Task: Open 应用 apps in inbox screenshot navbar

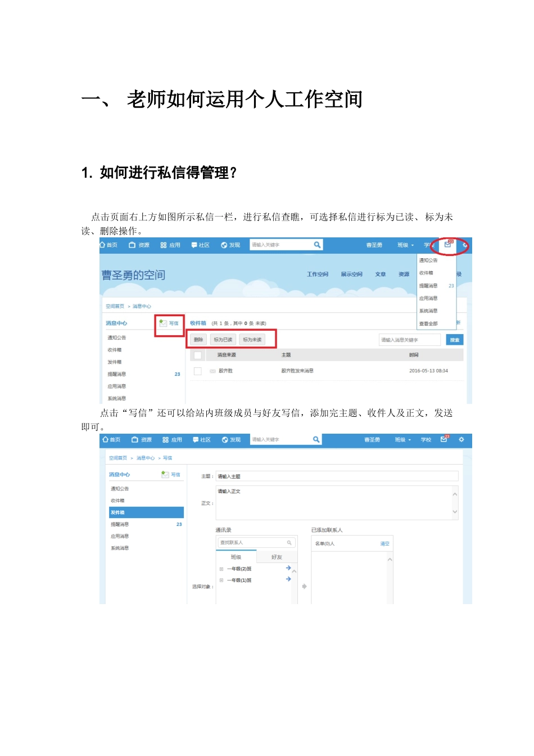Action: click(x=170, y=245)
